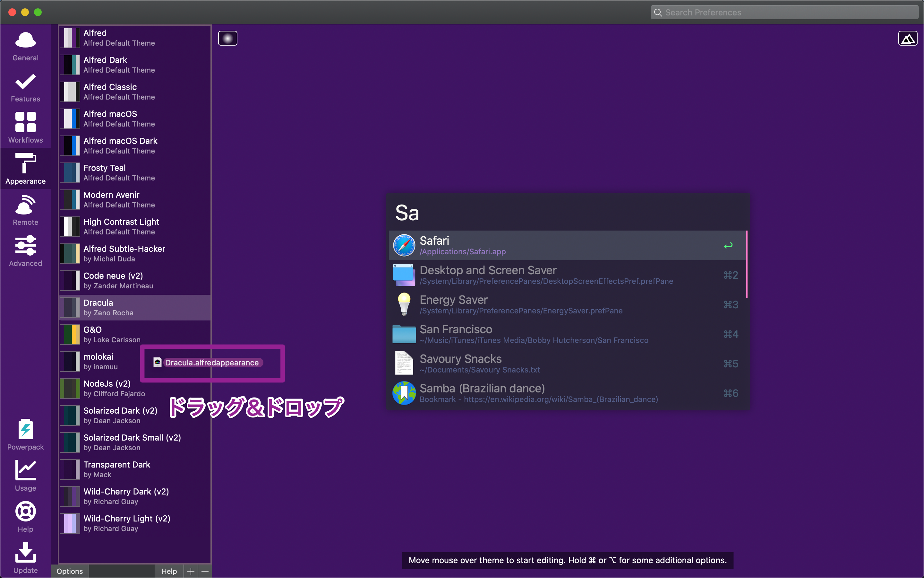Select the Alfred Dark theme
924x578 pixels.
(135, 65)
